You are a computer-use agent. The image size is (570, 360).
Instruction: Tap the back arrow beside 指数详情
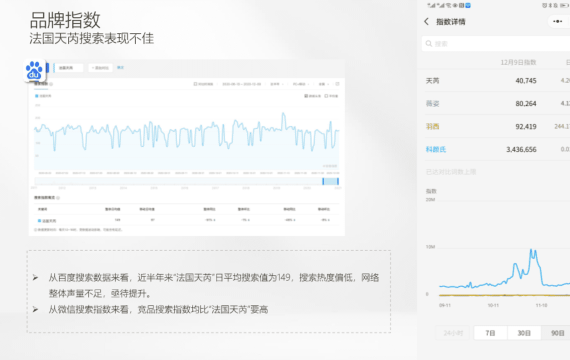[x=426, y=22]
